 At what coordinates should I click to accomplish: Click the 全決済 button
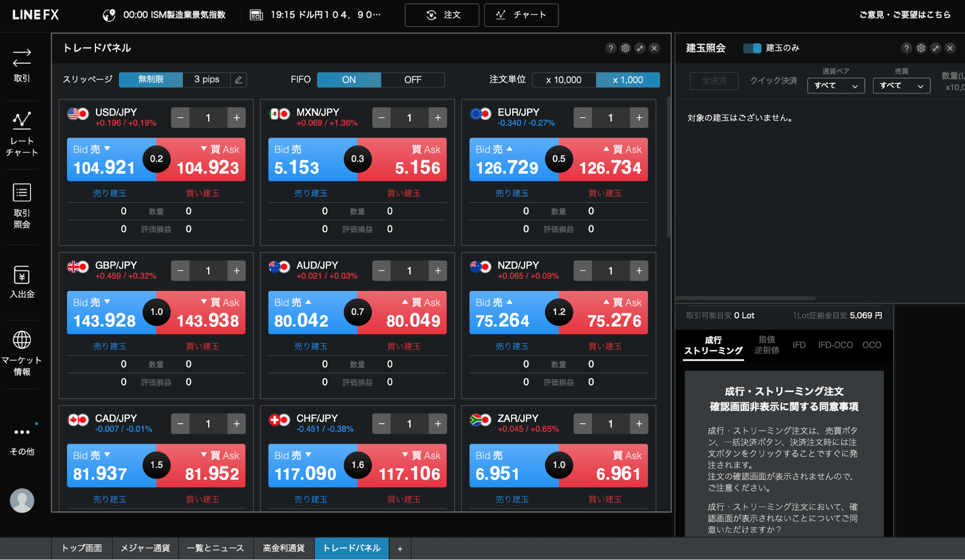coord(714,81)
